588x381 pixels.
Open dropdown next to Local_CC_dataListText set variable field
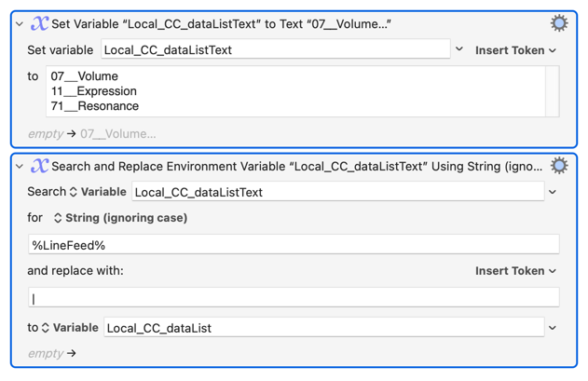pos(459,49)
